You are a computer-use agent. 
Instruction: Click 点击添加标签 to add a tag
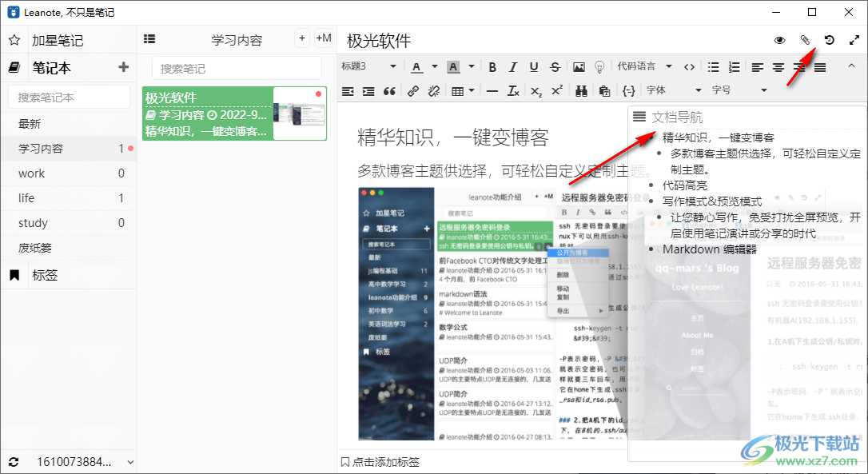(x=380, y=462)
